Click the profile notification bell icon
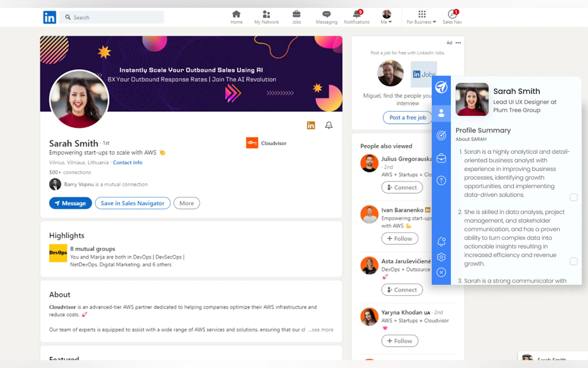 (x=329, y=125)
